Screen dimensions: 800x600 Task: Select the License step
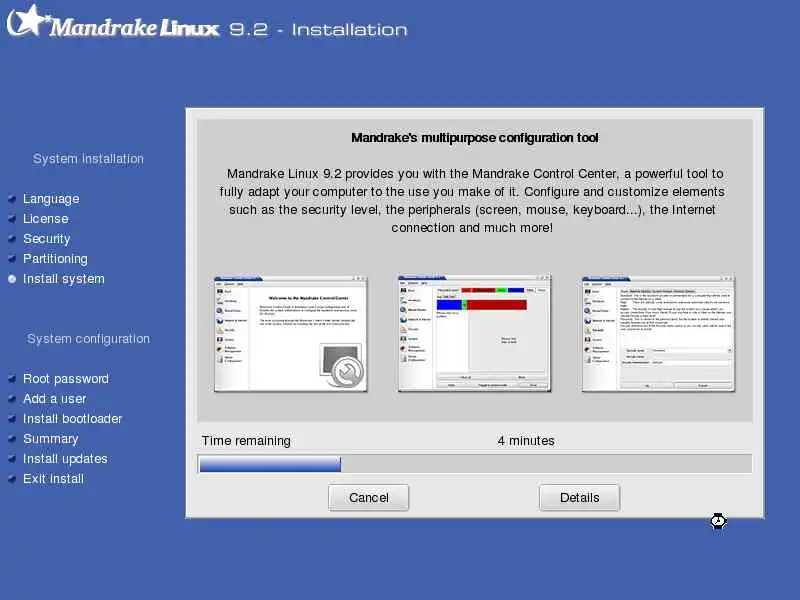coord(45,218)
